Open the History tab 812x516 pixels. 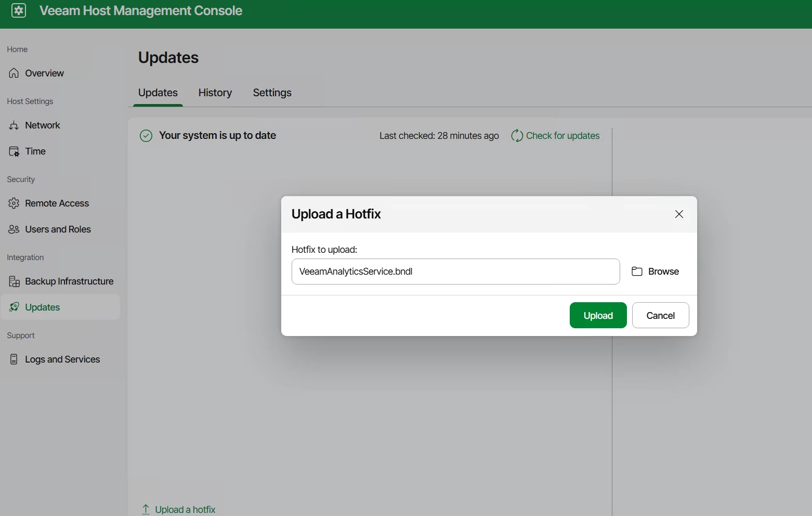215,93
